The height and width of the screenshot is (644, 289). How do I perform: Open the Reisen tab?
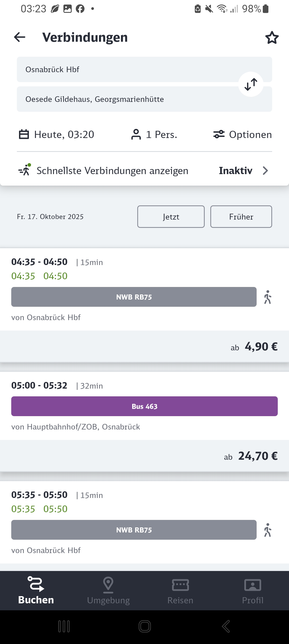180,591
